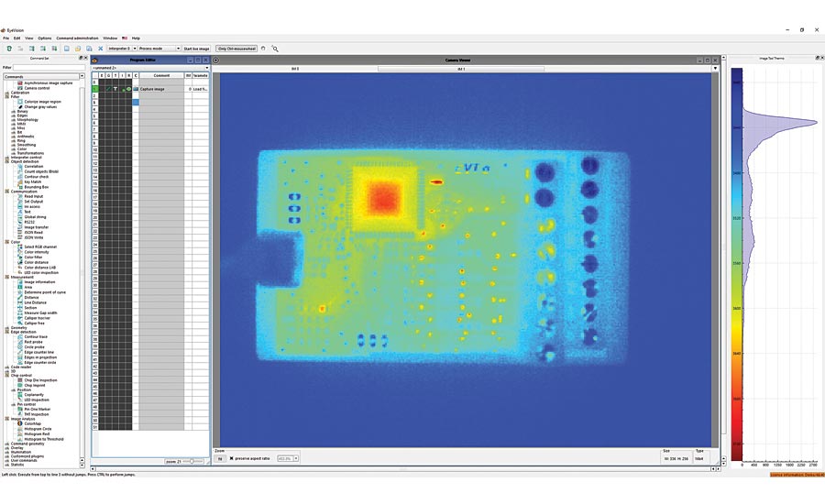
Task: Click the magnifier search icon in toolbar
Action: [x=275, y=48]
